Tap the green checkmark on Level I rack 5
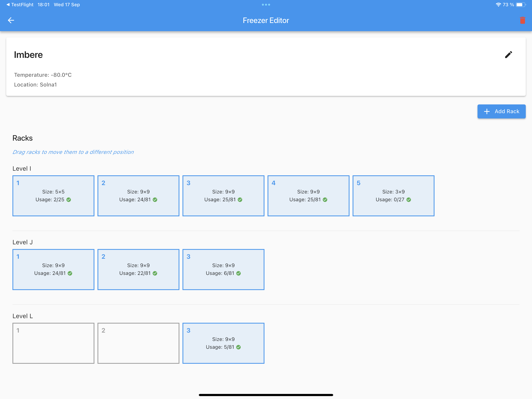Image resolution: width=532 pixels, height=399 pixels. pos(409,200)
